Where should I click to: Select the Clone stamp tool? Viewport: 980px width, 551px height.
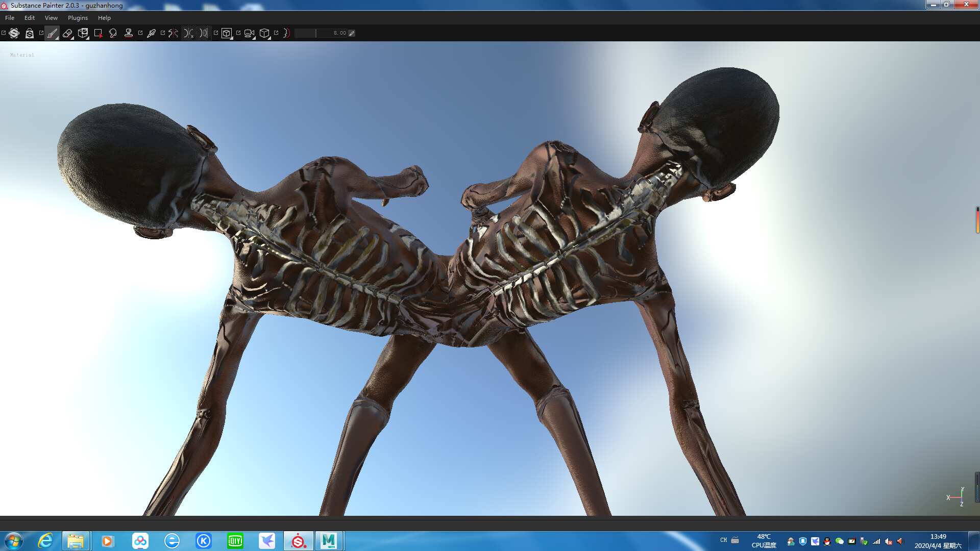pos(129,33)
